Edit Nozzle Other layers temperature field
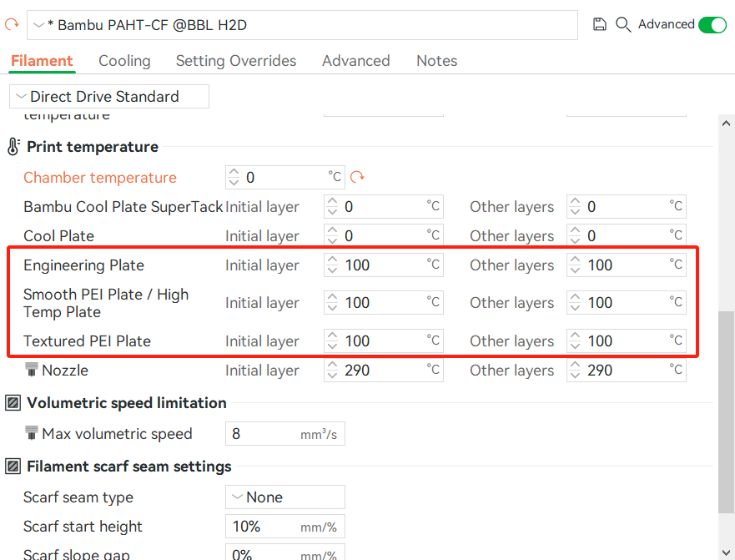Viewport: 735px width, 560px height. point(627,370)
